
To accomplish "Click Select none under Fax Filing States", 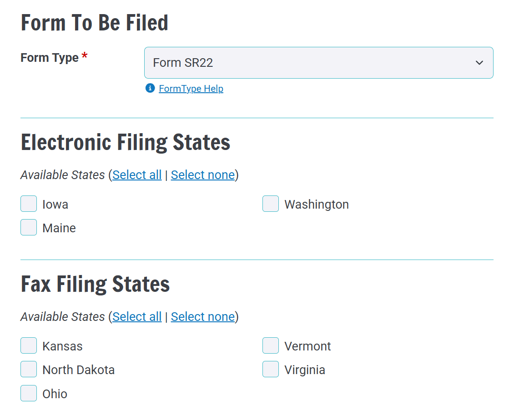I will tap(203, 316).
